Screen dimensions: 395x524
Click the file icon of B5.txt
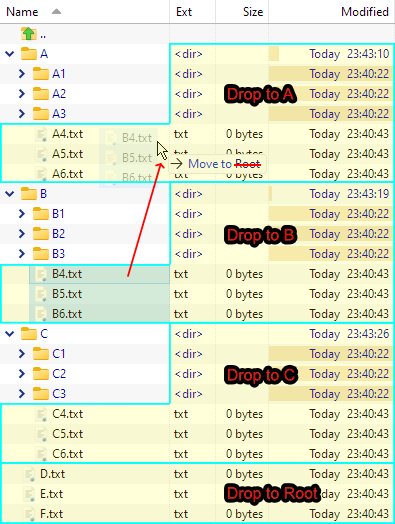(41, 294)
